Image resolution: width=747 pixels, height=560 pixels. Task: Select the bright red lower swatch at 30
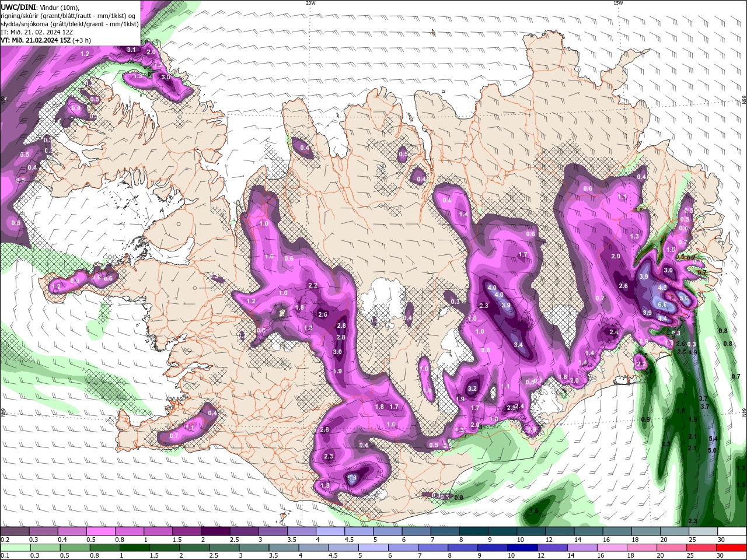[x=731, y=548]
